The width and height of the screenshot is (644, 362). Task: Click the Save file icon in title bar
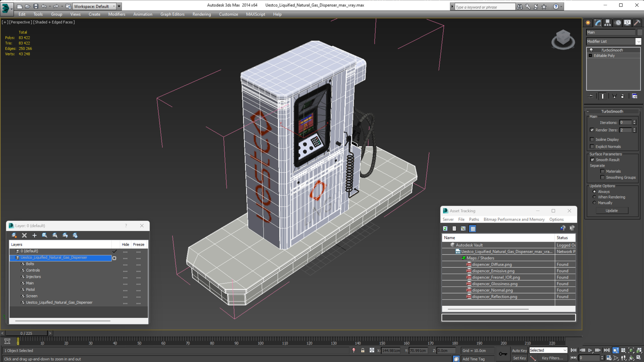click(x=36, y=6)
